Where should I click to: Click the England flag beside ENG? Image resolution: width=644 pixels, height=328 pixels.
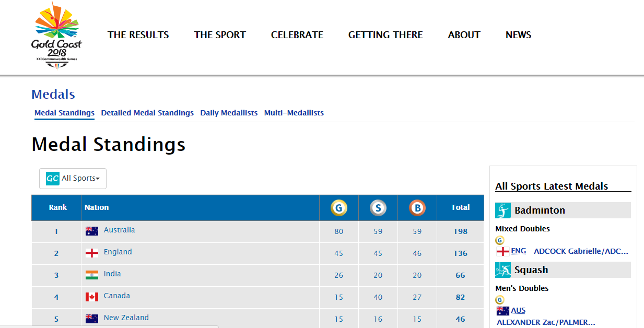[503, 251]
